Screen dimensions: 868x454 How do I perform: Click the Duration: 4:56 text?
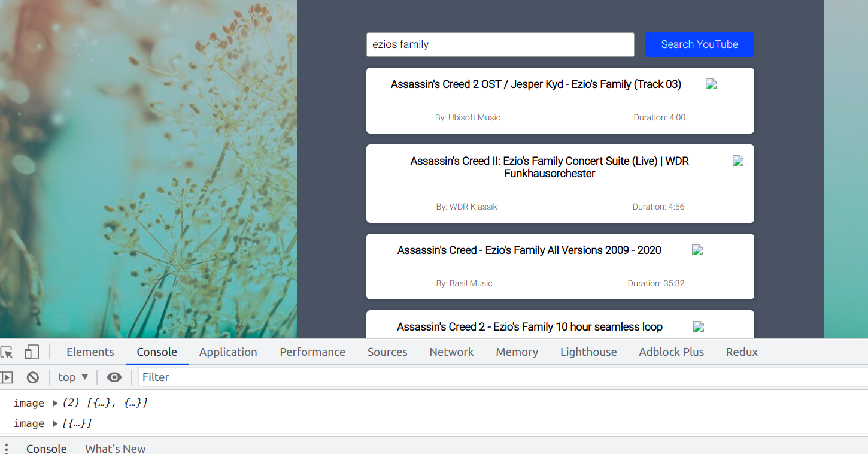coord(658,207)
